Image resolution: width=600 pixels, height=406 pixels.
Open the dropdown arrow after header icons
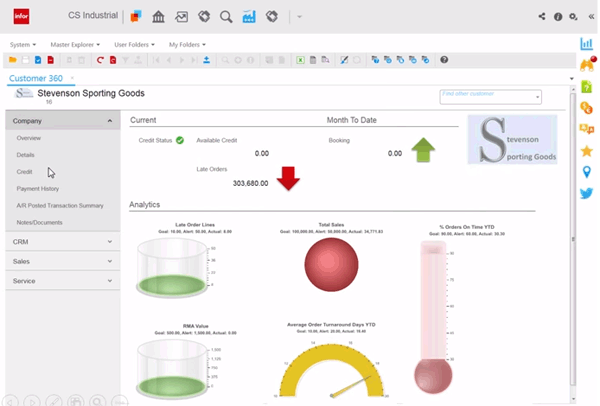click(299, 16)
